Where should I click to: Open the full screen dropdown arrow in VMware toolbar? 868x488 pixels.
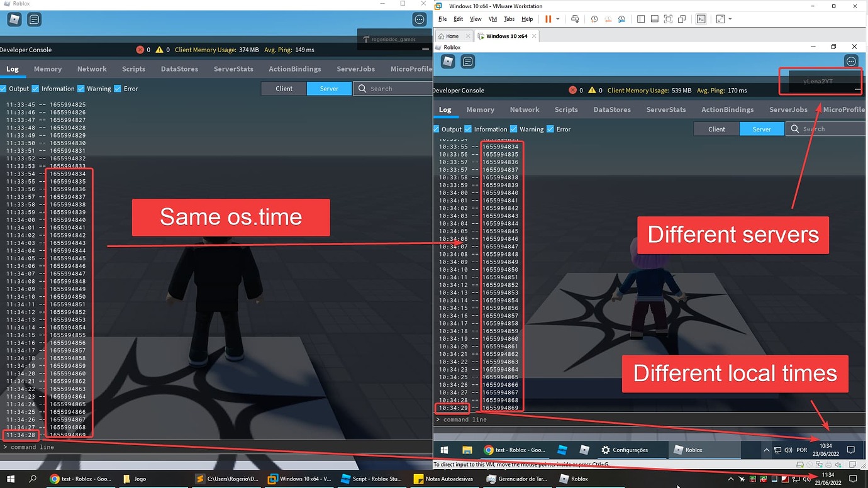730,19
